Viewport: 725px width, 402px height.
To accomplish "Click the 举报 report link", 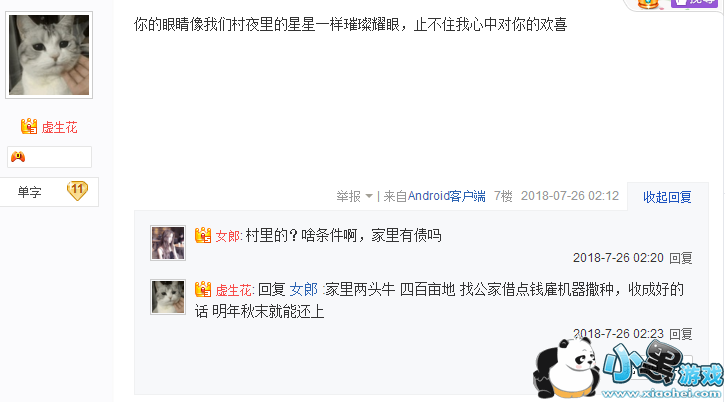I will click(x=349, y=197).
